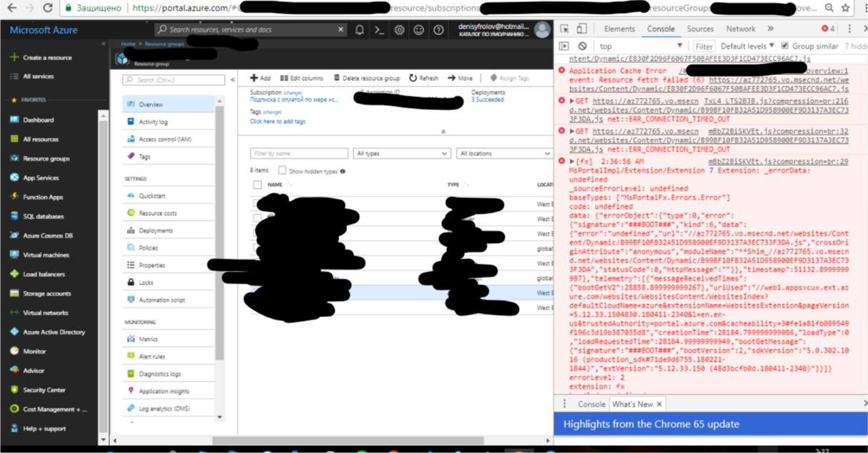868x453 pixels.
Task: Open Function Apps from the sidebar
Action: click(x=43, y=197)
